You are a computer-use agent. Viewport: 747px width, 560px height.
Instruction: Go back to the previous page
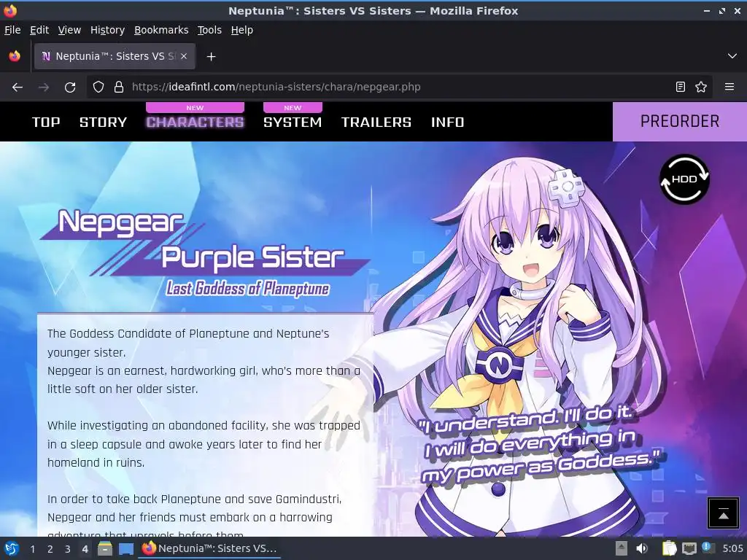(x=18, y=87)
